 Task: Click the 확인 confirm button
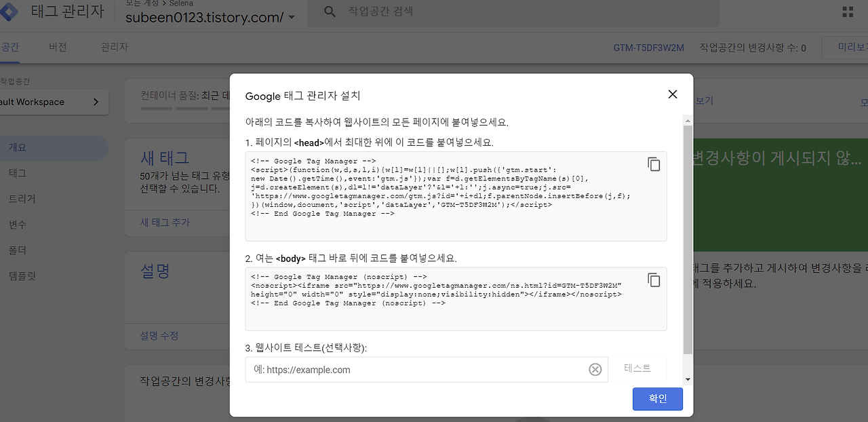coord(658,399)
